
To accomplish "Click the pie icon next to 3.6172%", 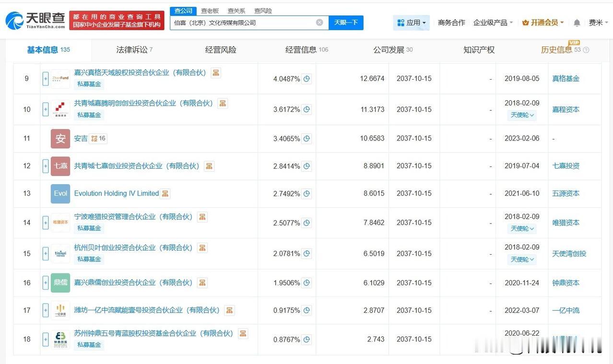I will [x=306, y=110].
